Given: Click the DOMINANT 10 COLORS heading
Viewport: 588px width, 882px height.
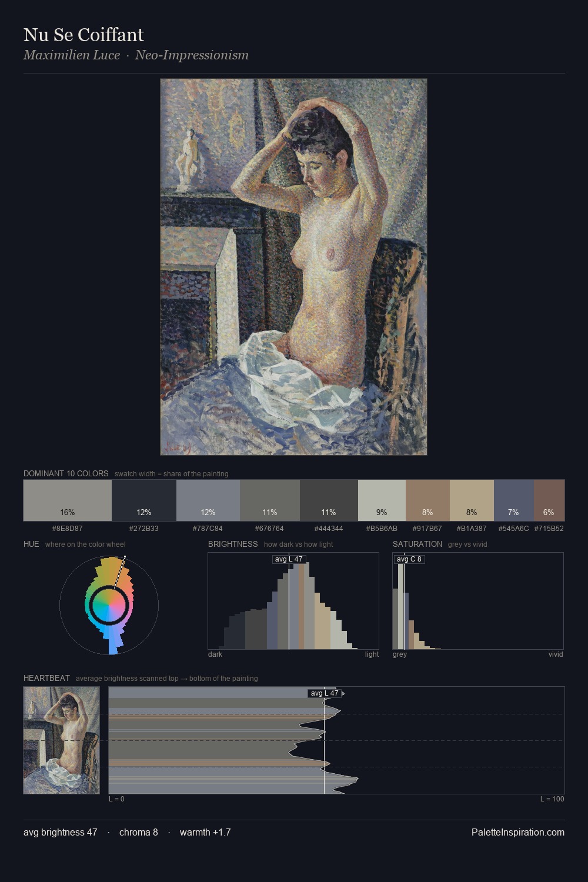Looking at the screenshot, I should (x=66, y=473).
